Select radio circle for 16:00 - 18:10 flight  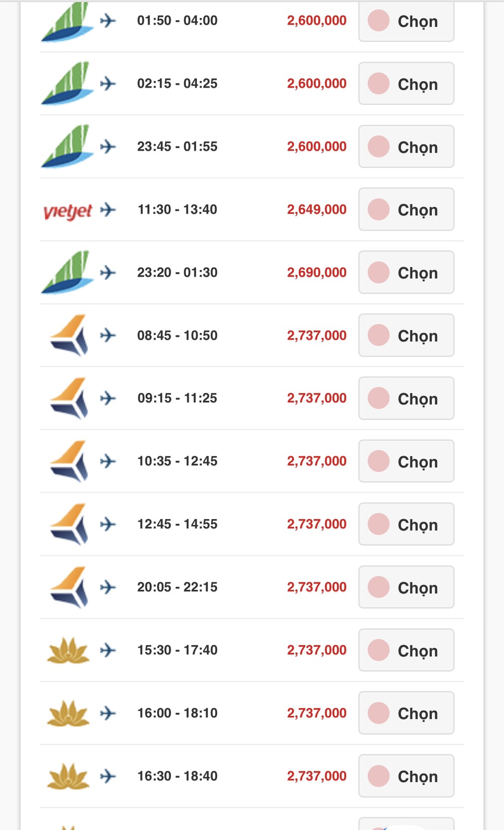pos(378,713)
